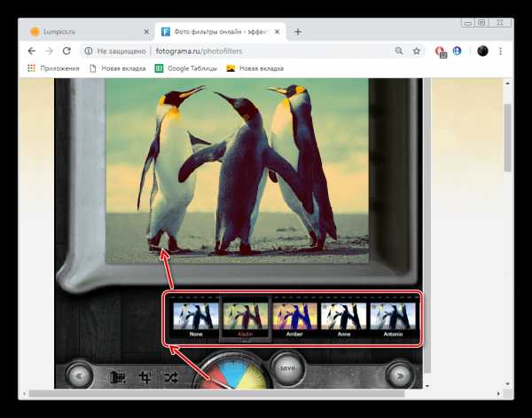
Task: Click the round left double-arrow button
Action: (80, 375)
